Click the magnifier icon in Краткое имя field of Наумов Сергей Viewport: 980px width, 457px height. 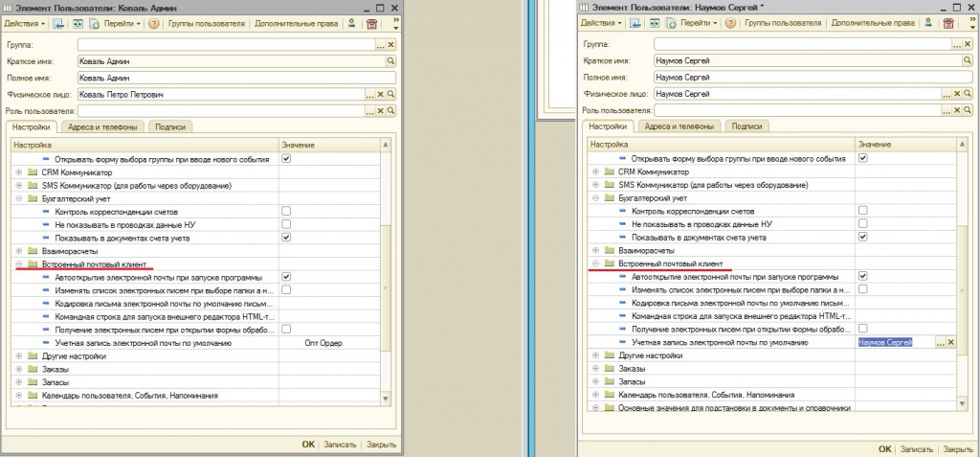pos(968,61)
